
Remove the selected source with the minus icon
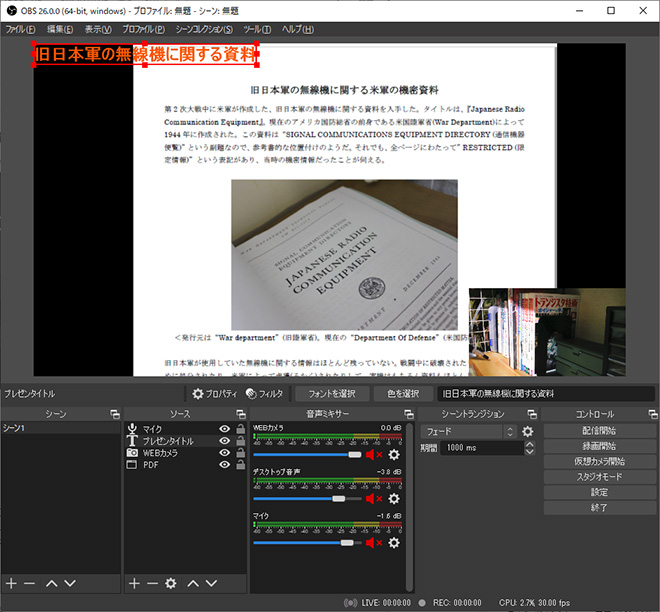[152, 583]
